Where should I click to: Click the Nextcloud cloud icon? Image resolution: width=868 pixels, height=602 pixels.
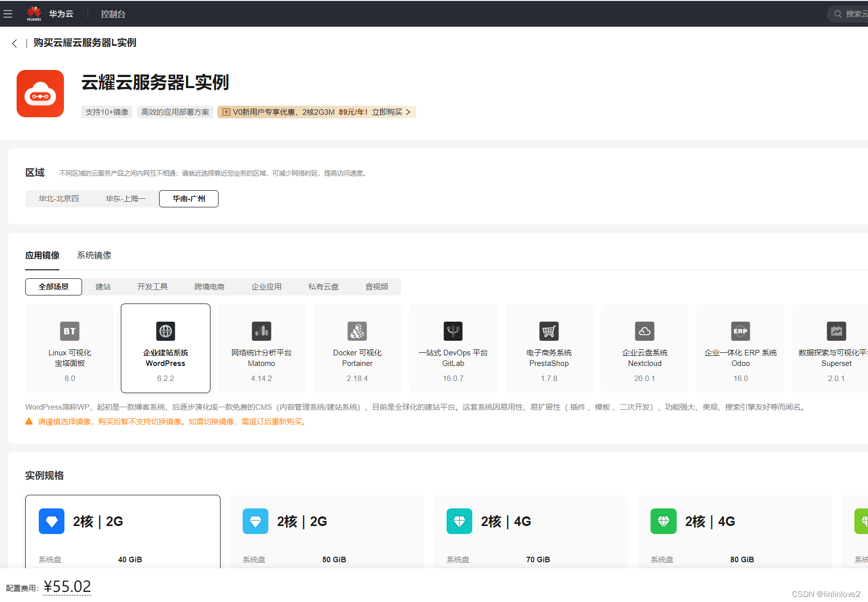pos(645,331)
